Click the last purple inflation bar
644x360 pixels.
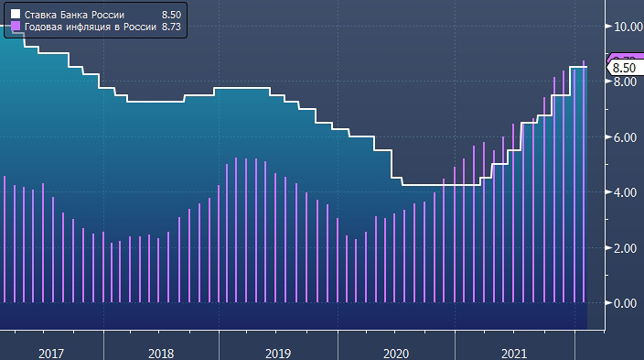(584, 181)
